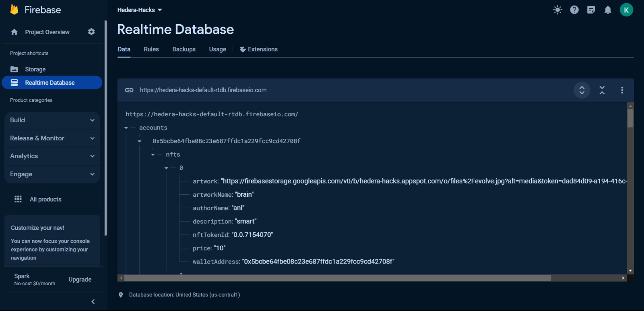Open All products link
644x311 pixels.
[45, 199]
